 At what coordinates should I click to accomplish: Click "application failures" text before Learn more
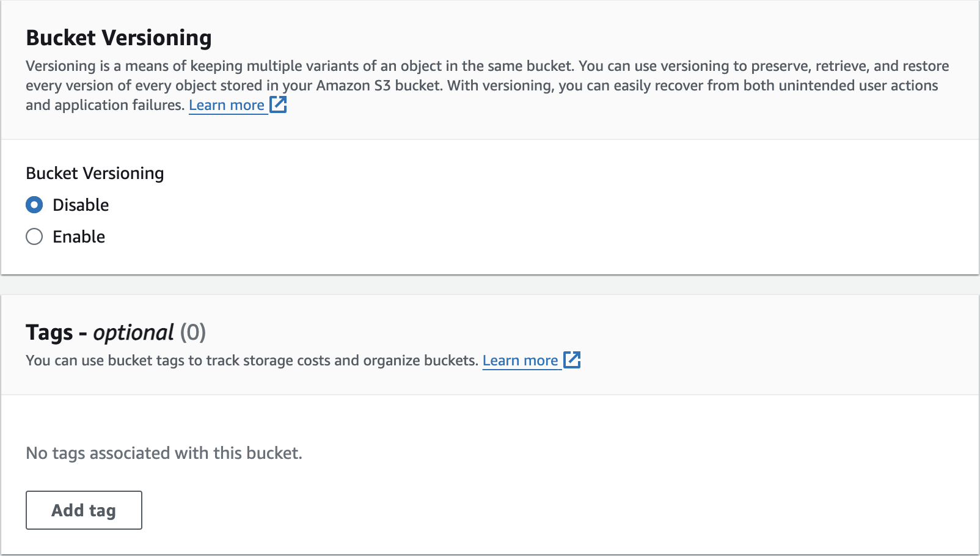point(119,105)
